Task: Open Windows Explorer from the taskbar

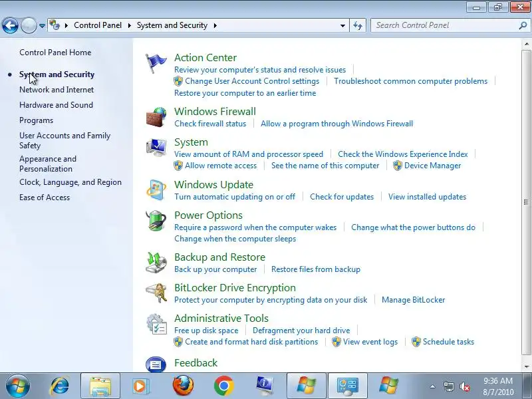Action: coord(100,386)
